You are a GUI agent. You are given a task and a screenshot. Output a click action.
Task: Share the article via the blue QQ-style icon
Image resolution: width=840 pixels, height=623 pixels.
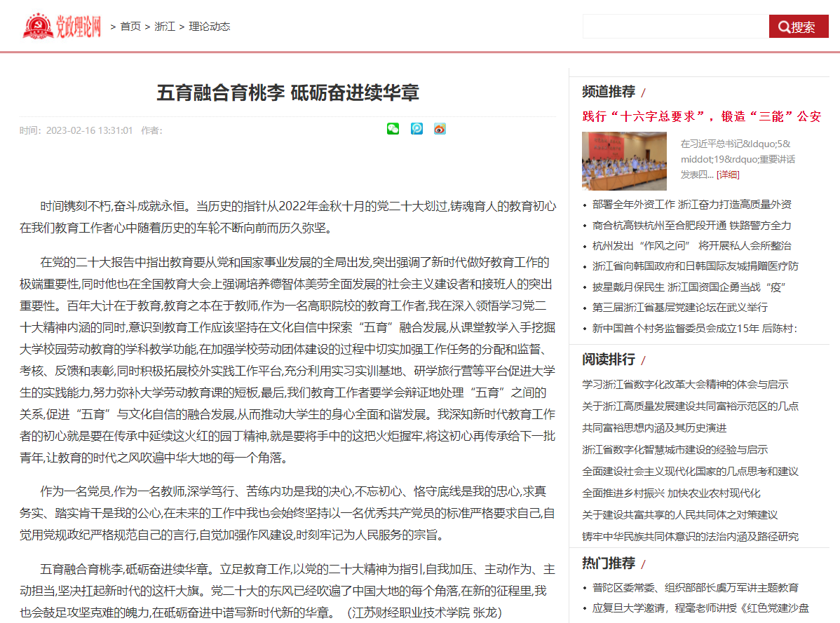(416, 128)
